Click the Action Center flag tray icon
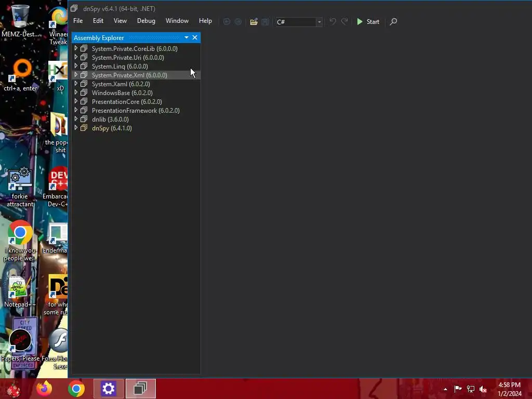 click(458, 389)
